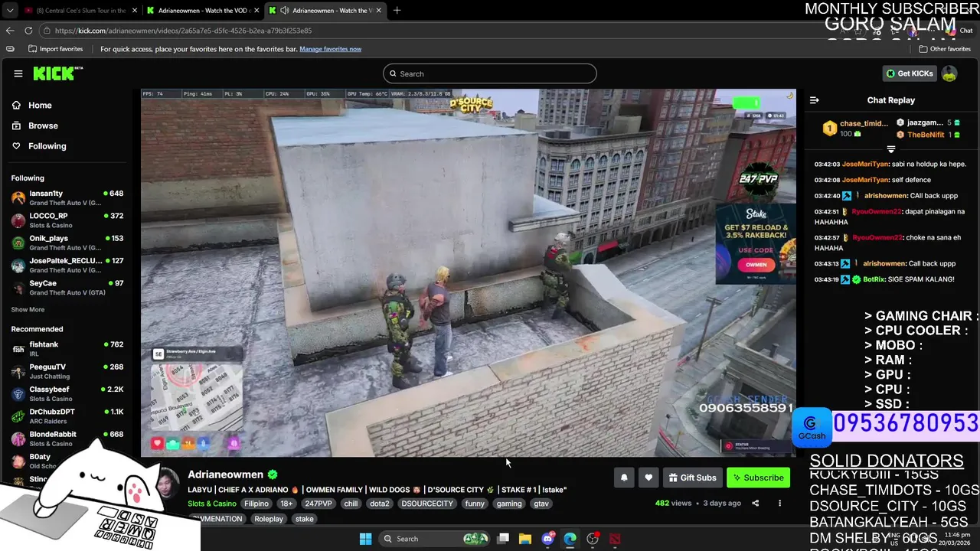Open File Explorer from the taskbar
The width and height of the screenshot is (980, 551).
(x=525, y=539)
